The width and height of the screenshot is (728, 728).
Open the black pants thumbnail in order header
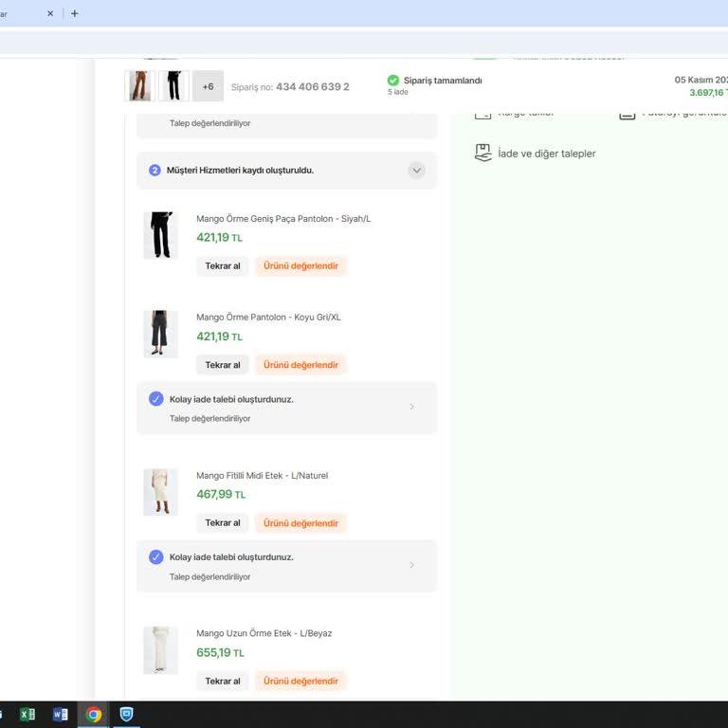tap(174, 86)
